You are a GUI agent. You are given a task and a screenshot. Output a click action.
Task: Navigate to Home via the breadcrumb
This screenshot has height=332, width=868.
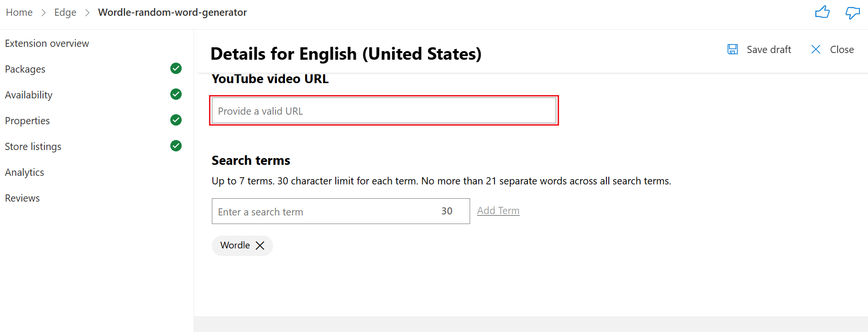(19, 12)
